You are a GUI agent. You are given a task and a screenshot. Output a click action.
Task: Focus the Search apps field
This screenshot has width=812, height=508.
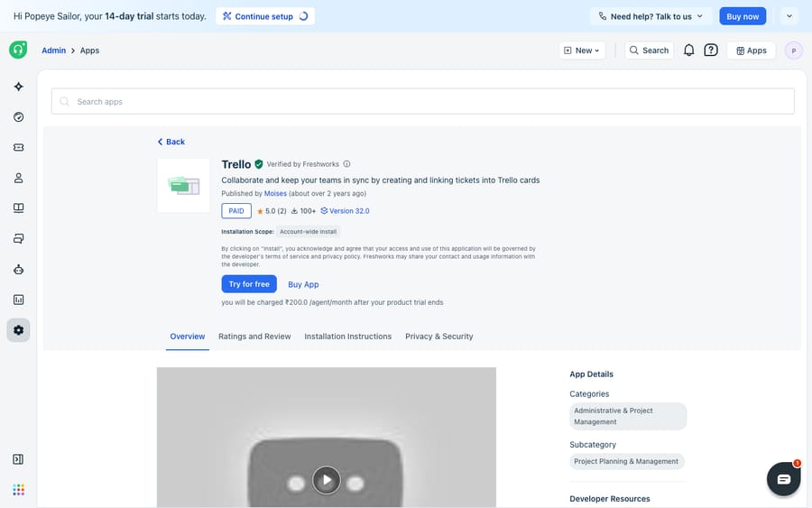point(422,101)
